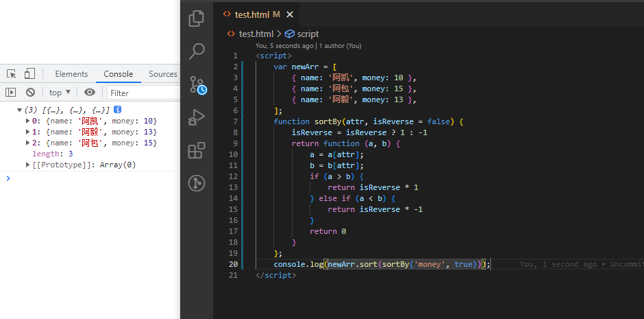
Task: Close the test.html editor tab
Action: [x=290, y=14]
